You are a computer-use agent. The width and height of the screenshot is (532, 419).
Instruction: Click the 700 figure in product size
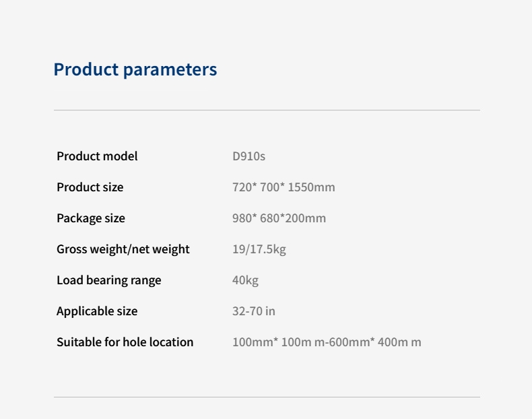(271, 187)
